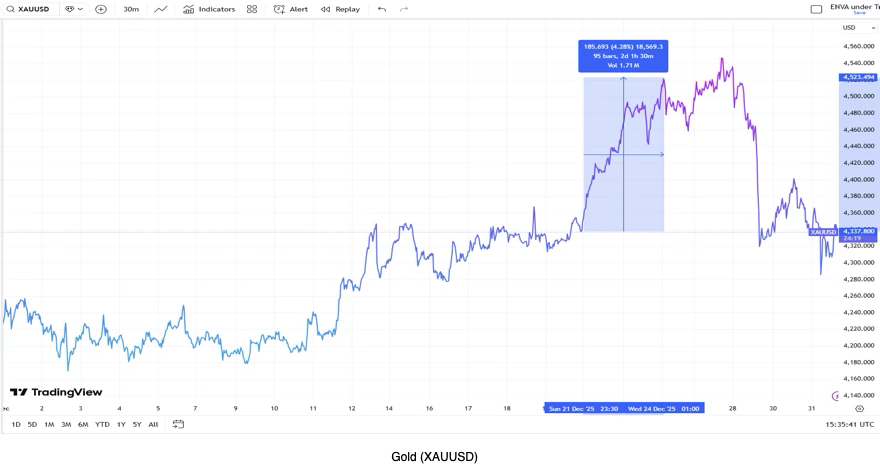This screenshot has height=472, width=880.
Task: Expand the dropdown next to the symbol
Action: pyautogui.click(x=73, y=9)
